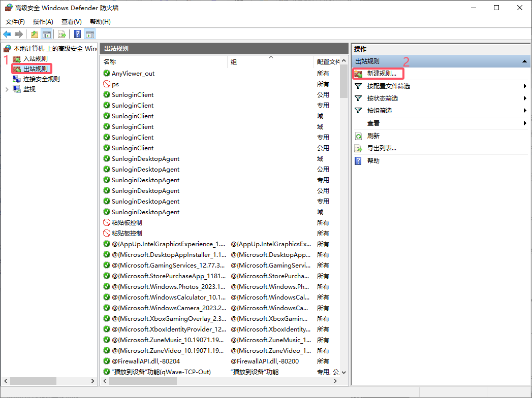Screen dimensions: 532x398
Task: Collapse the 出站规则 actions section
Action: click(524, 61)
